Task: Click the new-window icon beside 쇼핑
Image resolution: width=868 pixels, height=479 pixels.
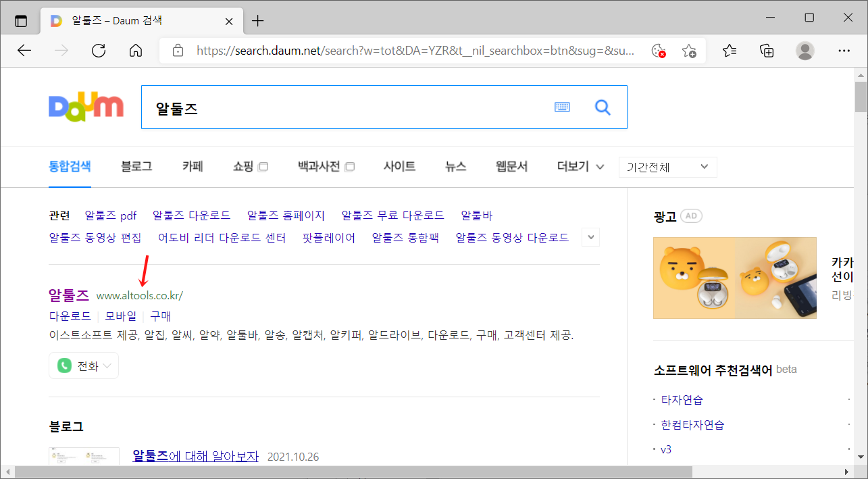Action: coord(263,167)
